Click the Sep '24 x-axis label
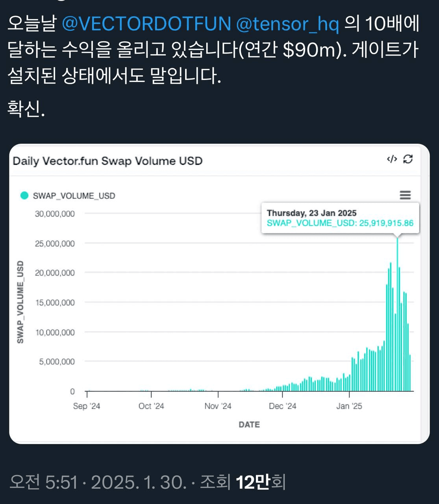The height and width of the screenshot is (504, 439). click(87, 406)
